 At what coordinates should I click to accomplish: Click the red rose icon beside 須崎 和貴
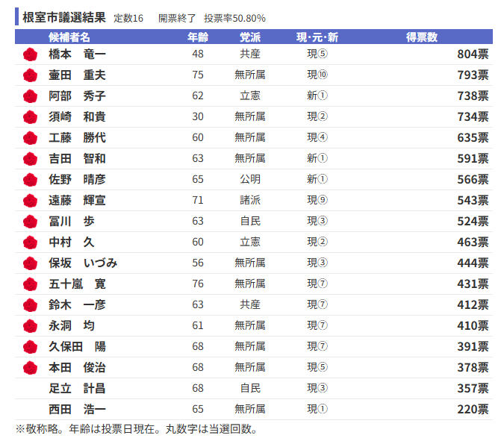click(30, 117)
